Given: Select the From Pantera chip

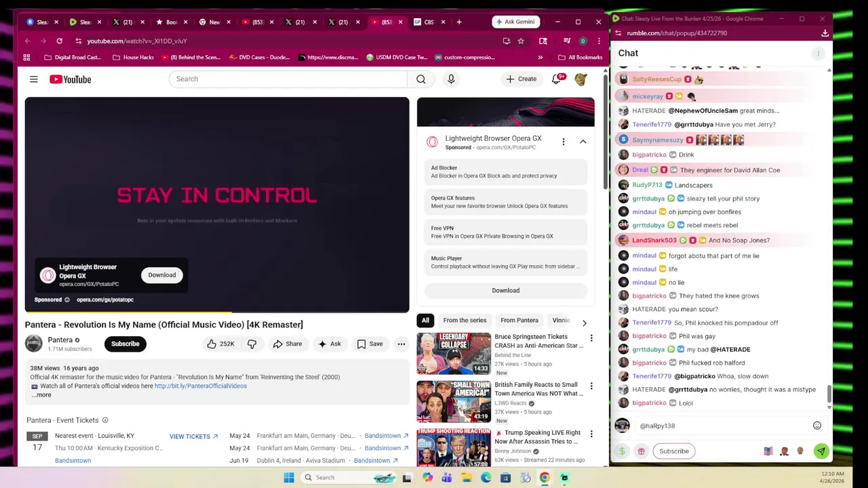Looking at the screenshot, I should (x=519, y=321).
